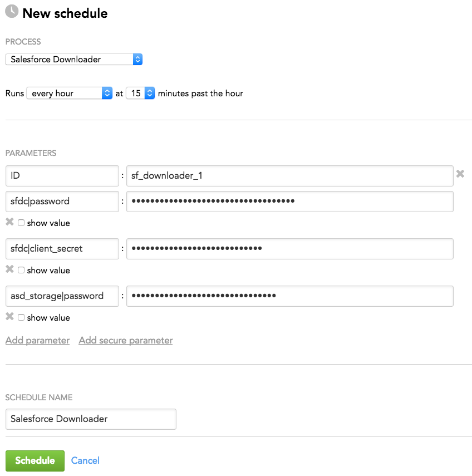
Task: Select the ID parameter name field
Action: (x=62, y=176)
